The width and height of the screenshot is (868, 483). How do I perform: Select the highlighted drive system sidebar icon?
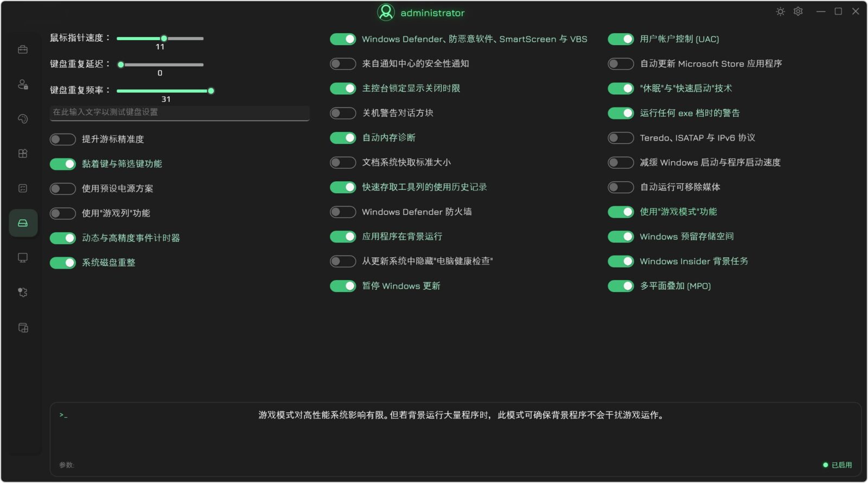pyautogui.click(x=23, y=223)
